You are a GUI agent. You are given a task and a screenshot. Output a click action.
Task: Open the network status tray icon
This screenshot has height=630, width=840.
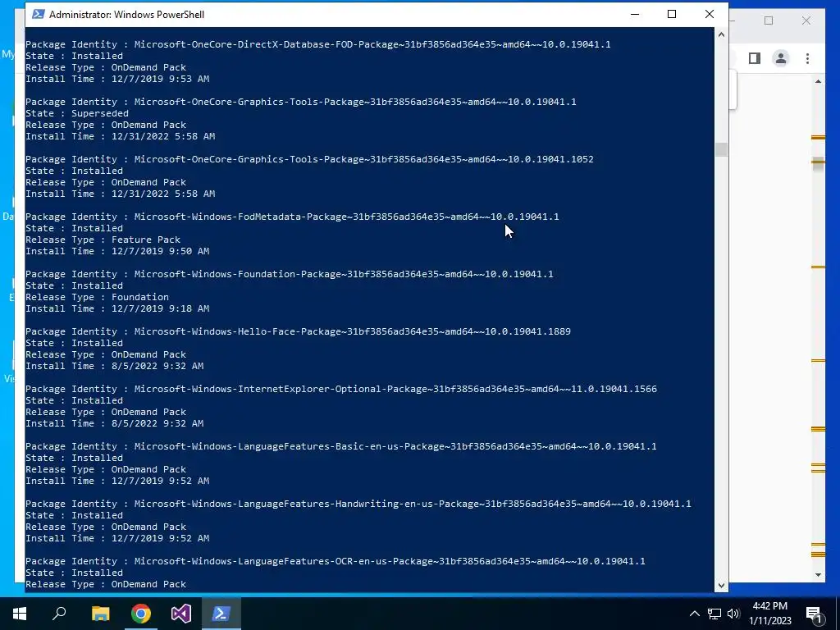coord(714,614)
